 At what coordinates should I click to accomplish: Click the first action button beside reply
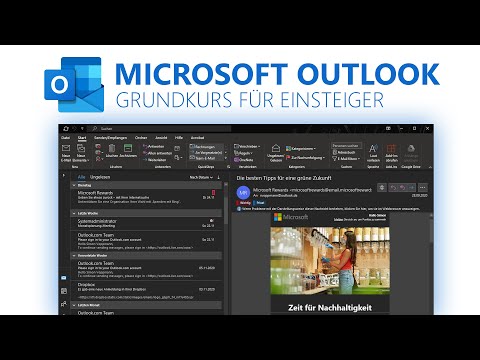coord(382,188)
